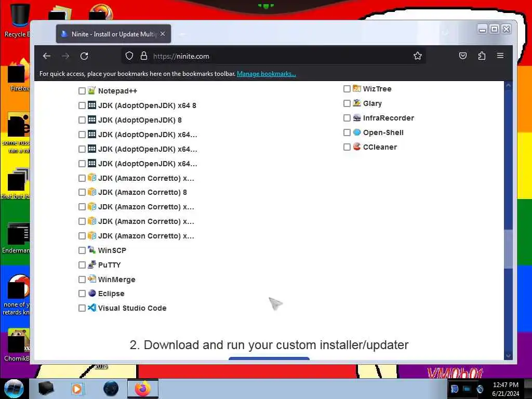Click the JDK (AdoptOpenJDK) 8 grid icon

coord(91,119)
